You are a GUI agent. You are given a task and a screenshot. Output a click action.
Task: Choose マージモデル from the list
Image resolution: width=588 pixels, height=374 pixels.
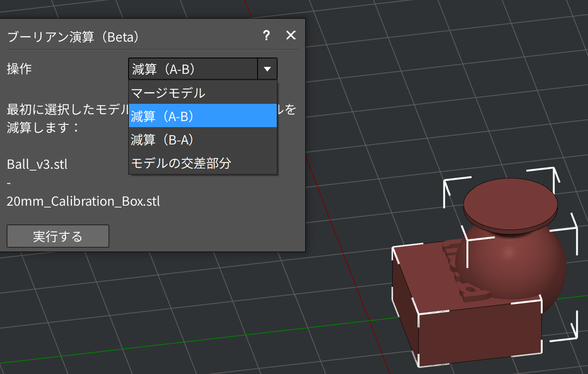(x=203, y=93)
